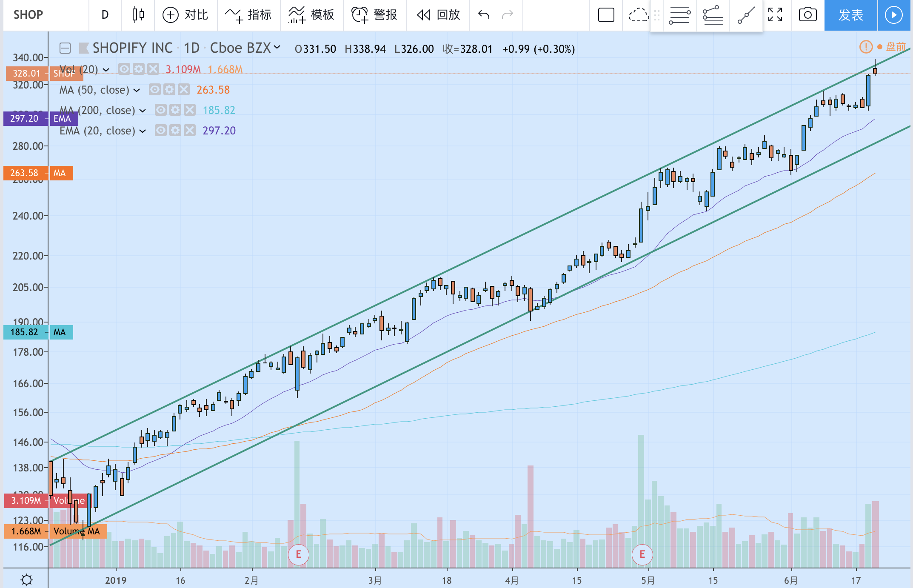Open the Cboe BZX exchange dropdown
Image resolution: width=913 pixels, height=588 pixels.
click(x=277, y=47)
